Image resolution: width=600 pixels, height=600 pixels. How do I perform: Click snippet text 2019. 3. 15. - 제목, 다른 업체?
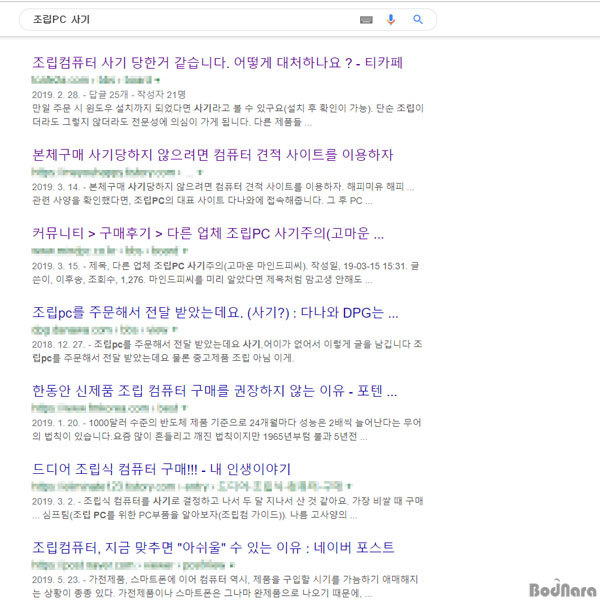(225, 266)
